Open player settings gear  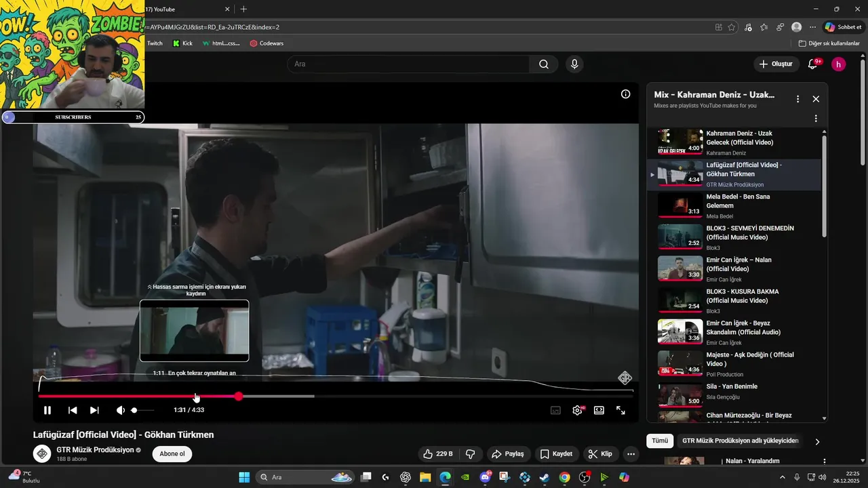point(577,410)
